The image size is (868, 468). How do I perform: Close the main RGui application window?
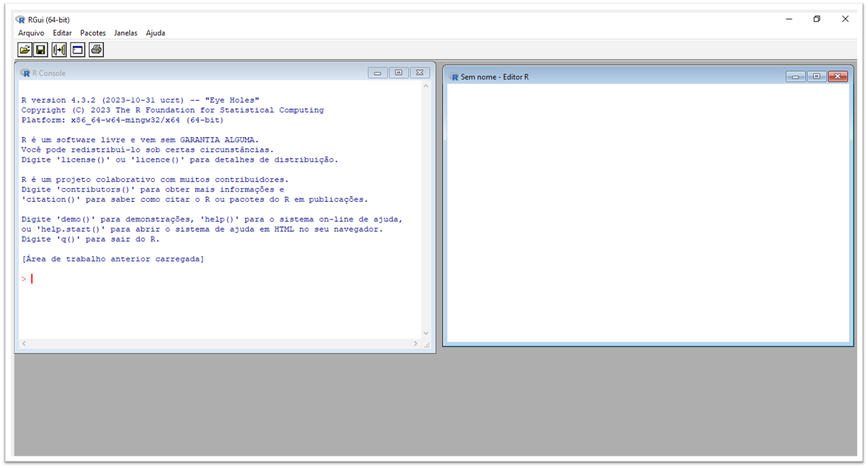(x=845, y=19)
